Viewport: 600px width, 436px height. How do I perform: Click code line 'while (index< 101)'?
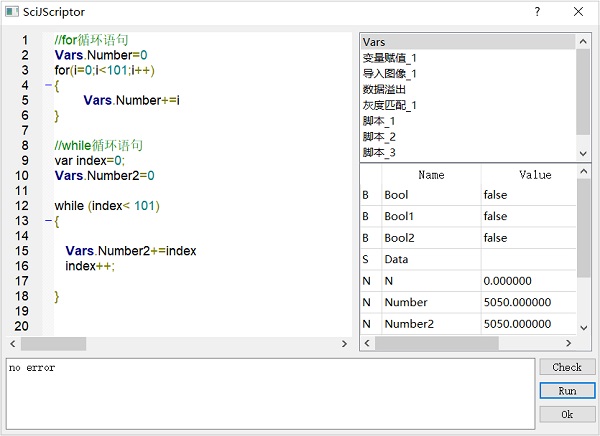tap(107, 206)
